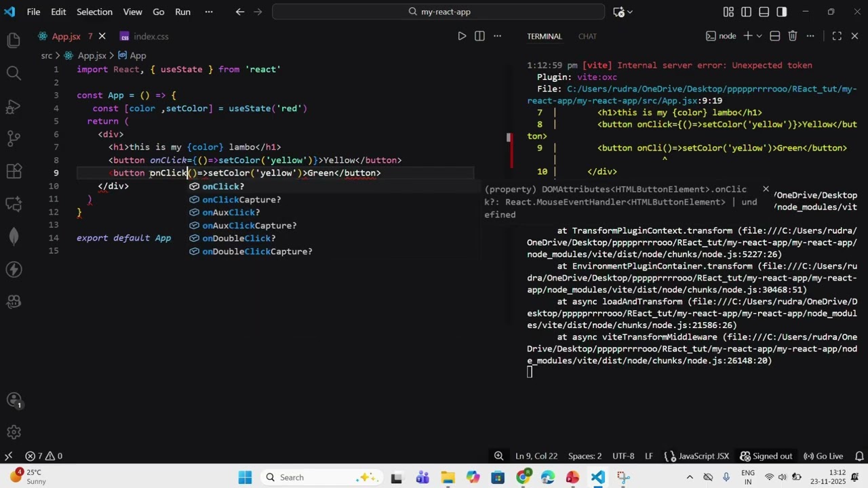Expand the src breadcrumb chevron
Viewport: 868px width, 488px height.
58,56
